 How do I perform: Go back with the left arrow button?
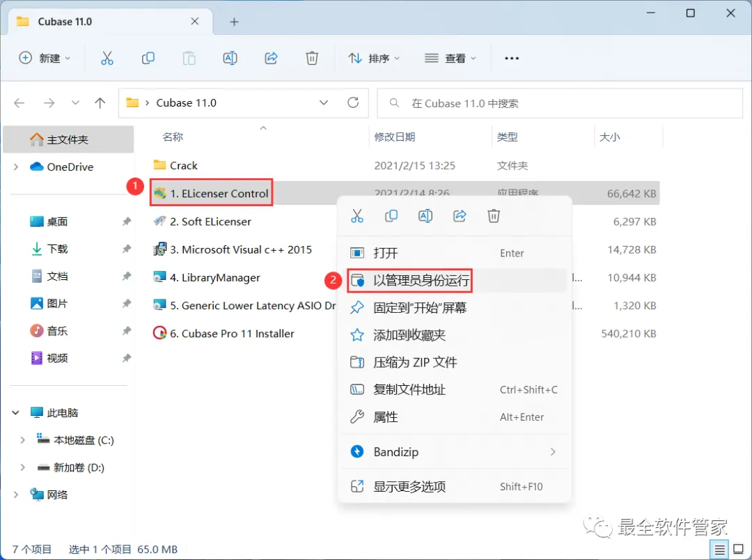click(19, 102)
